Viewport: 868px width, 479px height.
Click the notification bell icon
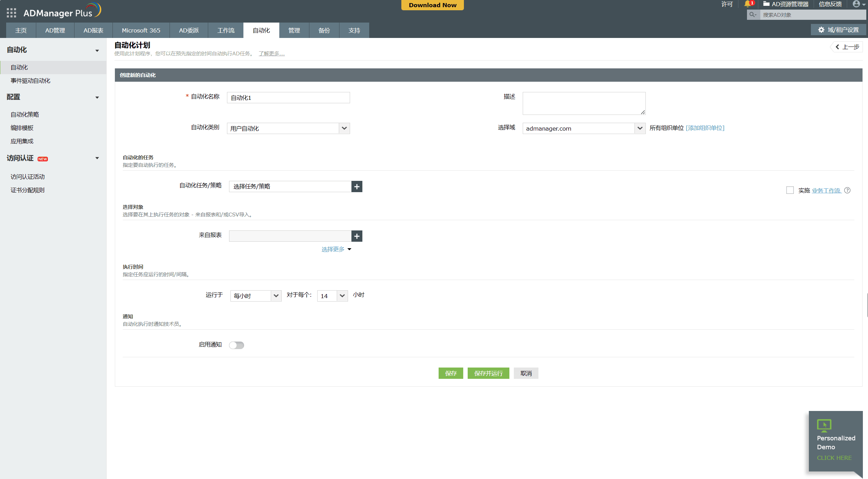click(748, 4)
